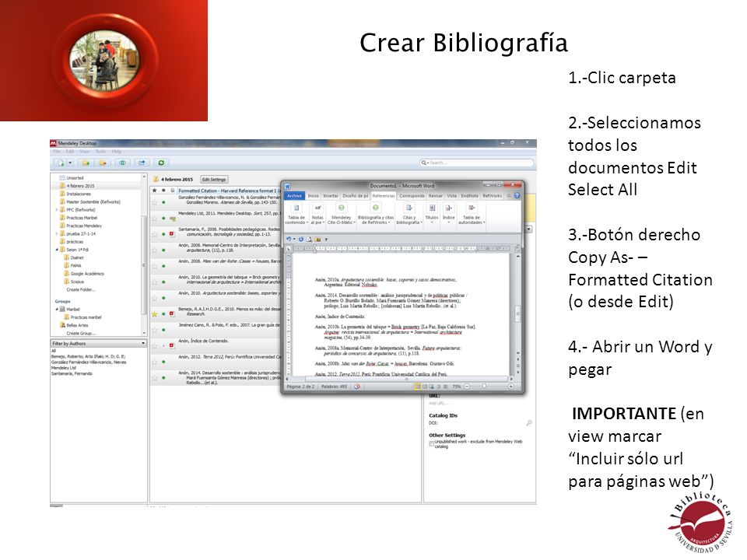Click Mendeley Share Document toolbar icon
Image resolution: width=747 pixels, height=560 pixels.
(x=142, y=163)
